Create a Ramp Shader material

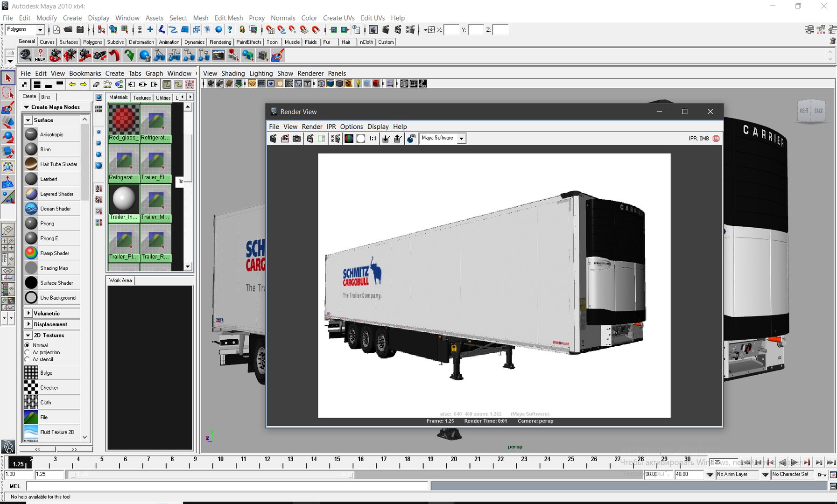point(52,253)
